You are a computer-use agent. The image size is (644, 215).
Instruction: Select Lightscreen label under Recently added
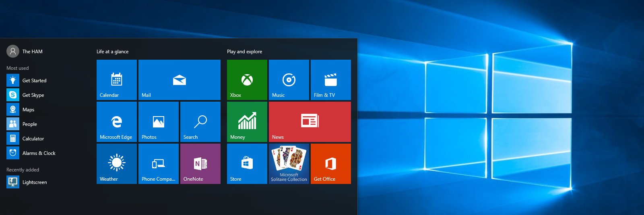click(35, 182)
